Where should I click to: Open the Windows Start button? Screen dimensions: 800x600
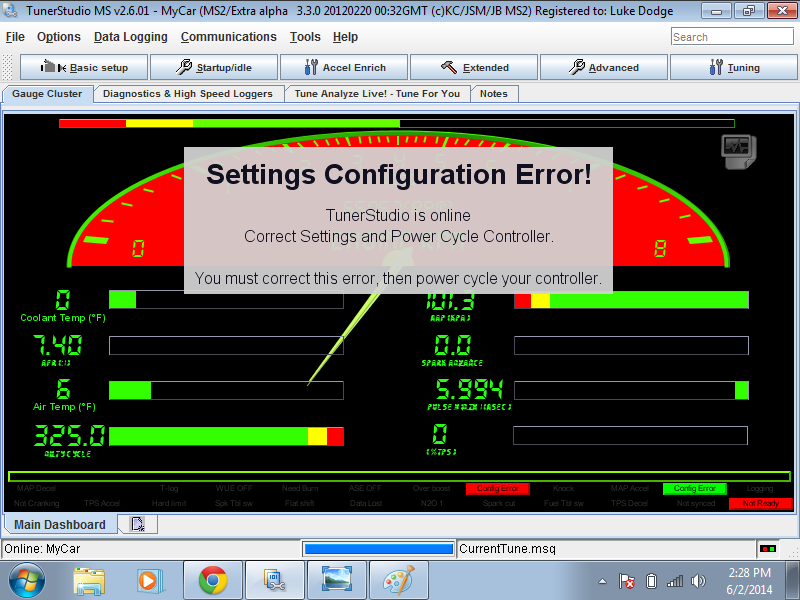click(27, 581)
